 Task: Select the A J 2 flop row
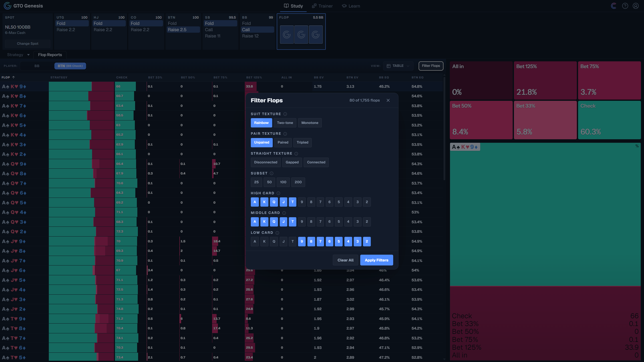pos(222,309)
